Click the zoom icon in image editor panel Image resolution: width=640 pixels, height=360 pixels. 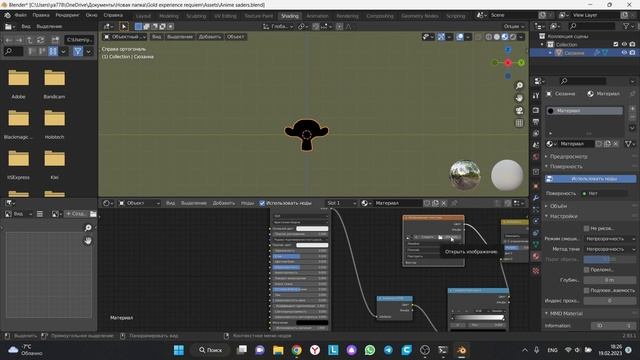point(88,228)
